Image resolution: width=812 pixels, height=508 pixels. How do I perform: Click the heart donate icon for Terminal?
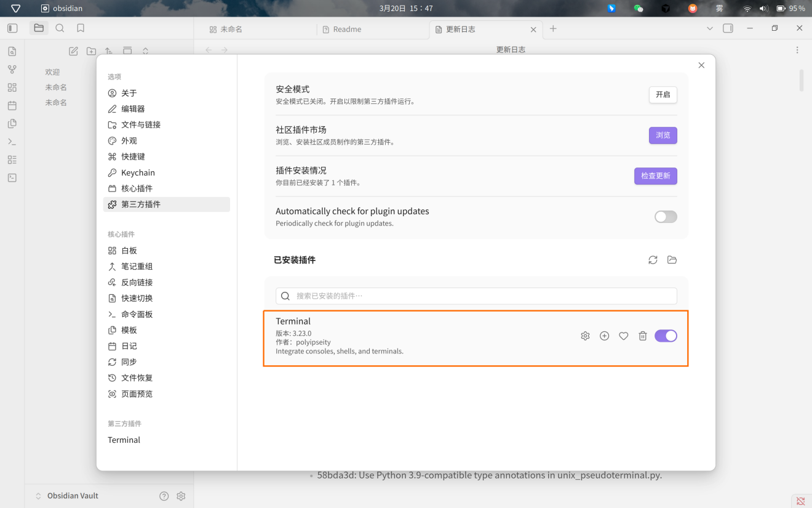(623, 336)
